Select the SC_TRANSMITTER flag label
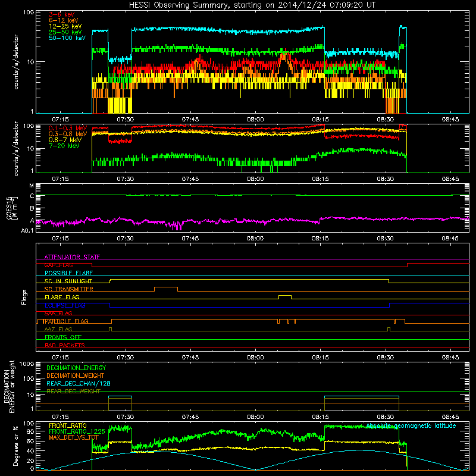The height and width of the screenshot is (476, 476). [x=68, y=289]
